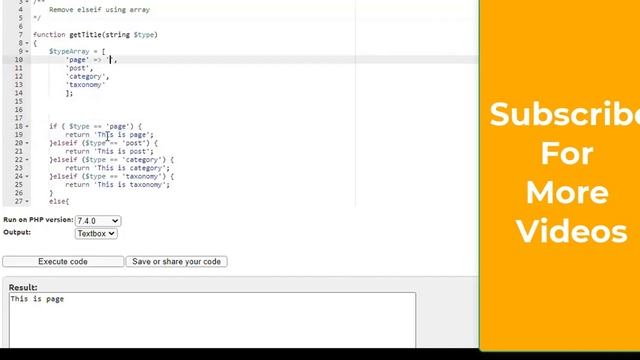Open the PHP version 7.4.0 dropdown
640x360 pixels.
point(98,221)
